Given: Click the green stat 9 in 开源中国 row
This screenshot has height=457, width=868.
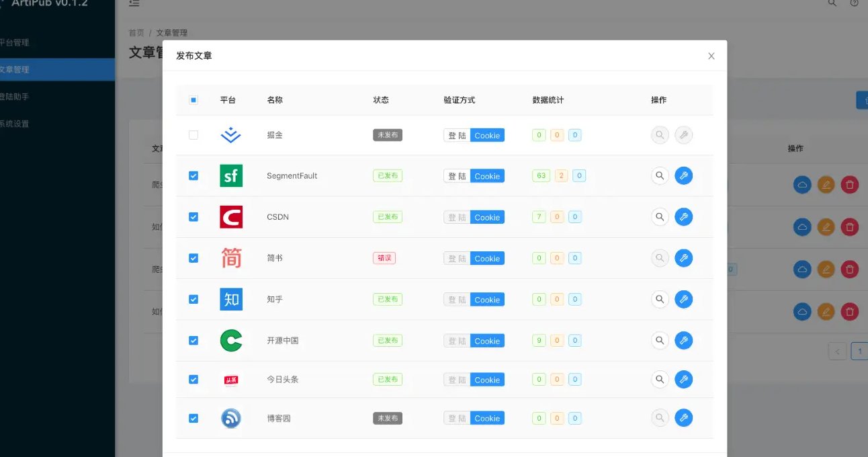Looking at the screenshot, I should [x=539, y=341].
